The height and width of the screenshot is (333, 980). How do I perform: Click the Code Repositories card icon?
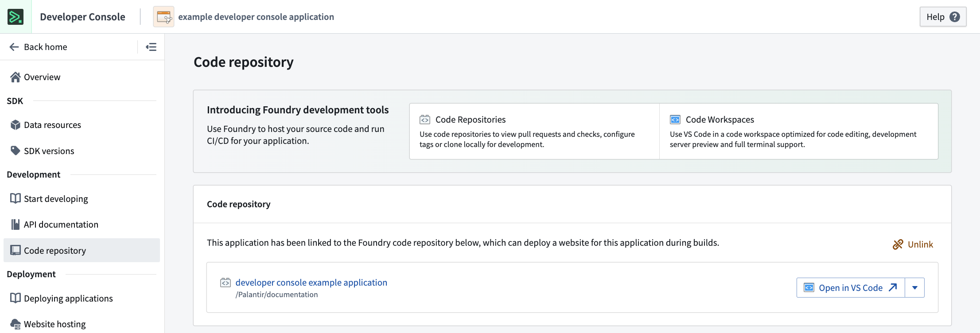point(425,120)
